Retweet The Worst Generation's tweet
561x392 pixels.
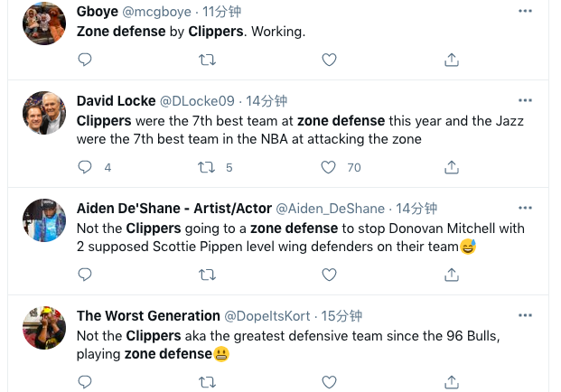click(207, 382)
